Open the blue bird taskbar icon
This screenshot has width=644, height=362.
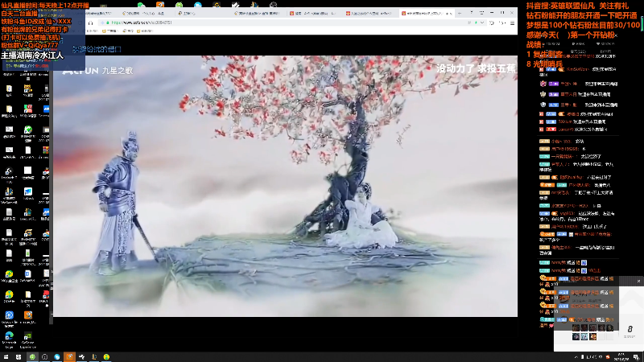pos(57,357)
